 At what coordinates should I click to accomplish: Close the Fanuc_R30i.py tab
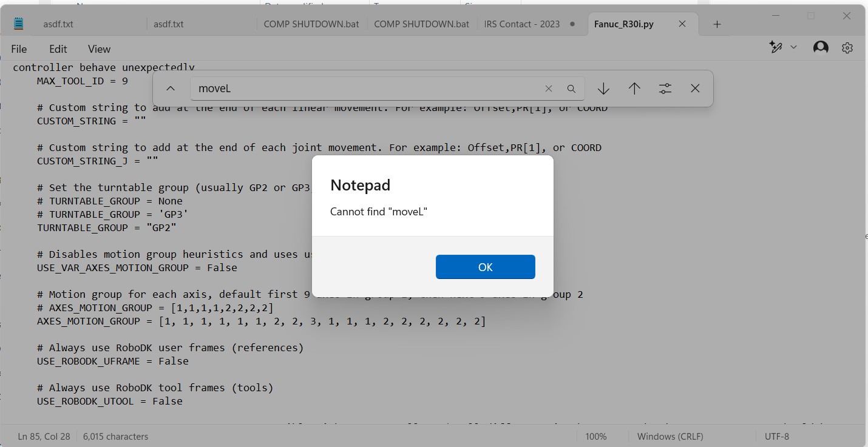682,24
